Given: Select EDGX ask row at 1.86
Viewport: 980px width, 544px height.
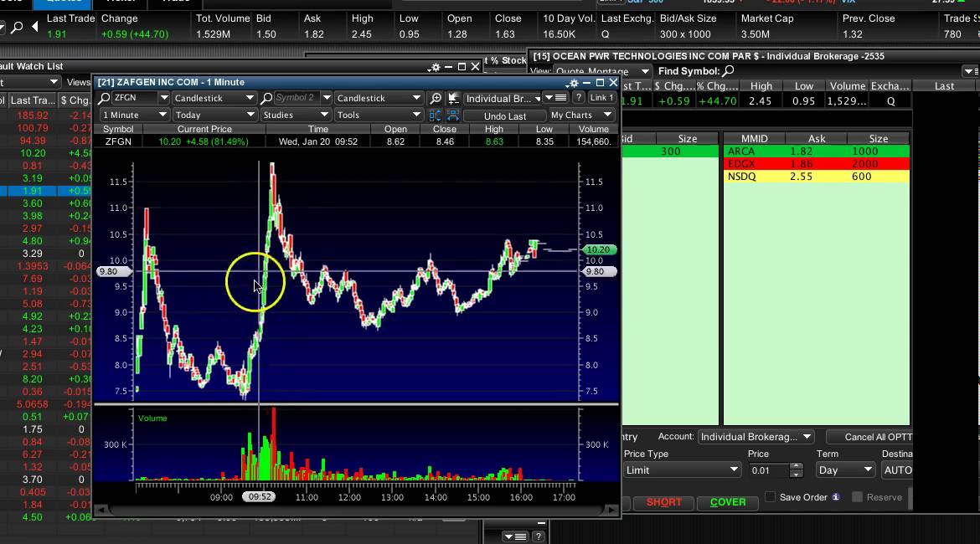Looking at the screenshot, I should 816,164.
